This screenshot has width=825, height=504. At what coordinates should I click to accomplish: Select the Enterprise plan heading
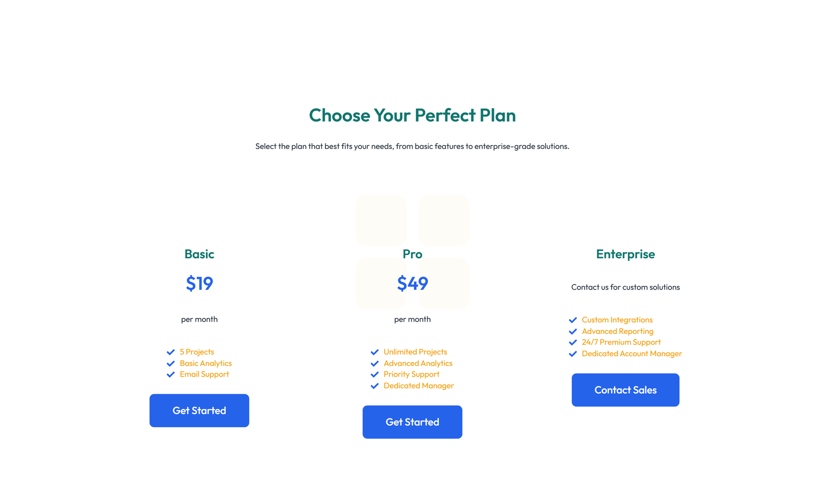click(x=625, y=254)
